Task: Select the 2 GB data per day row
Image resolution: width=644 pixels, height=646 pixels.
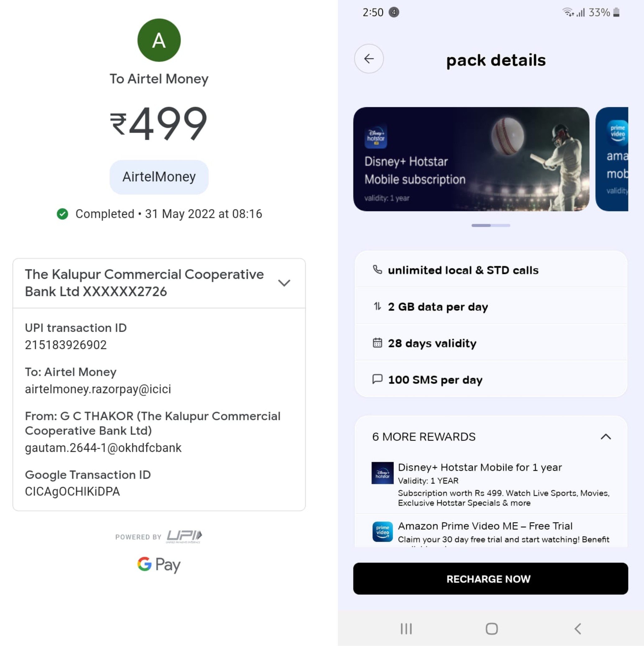Action: pyautogui.click(x=490, y=307)
